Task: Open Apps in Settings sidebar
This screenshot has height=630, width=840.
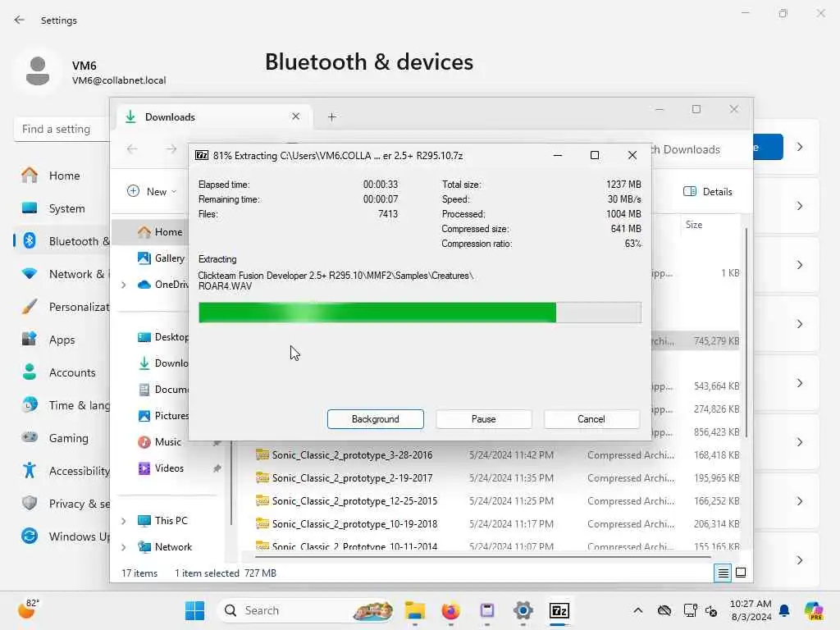Action: tap(62, 340)
